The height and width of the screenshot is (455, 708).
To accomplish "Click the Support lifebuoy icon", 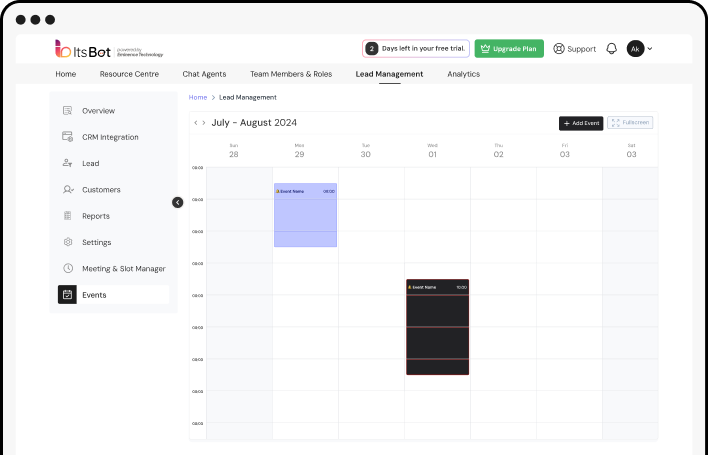I will click(x=559, y=48).
